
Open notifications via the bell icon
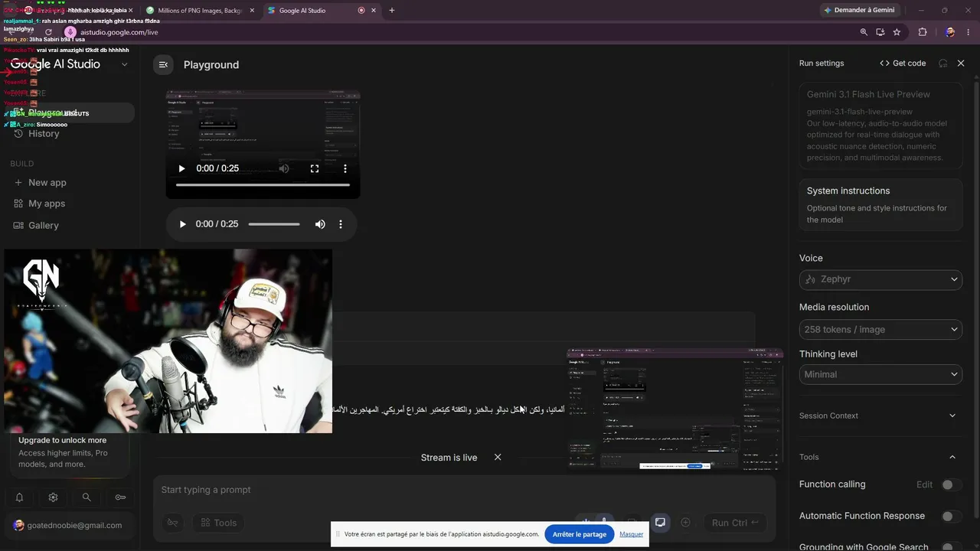point(20,497)
